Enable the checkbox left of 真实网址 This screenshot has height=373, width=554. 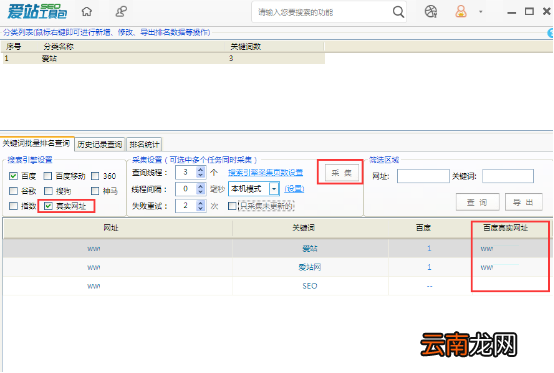13,206
